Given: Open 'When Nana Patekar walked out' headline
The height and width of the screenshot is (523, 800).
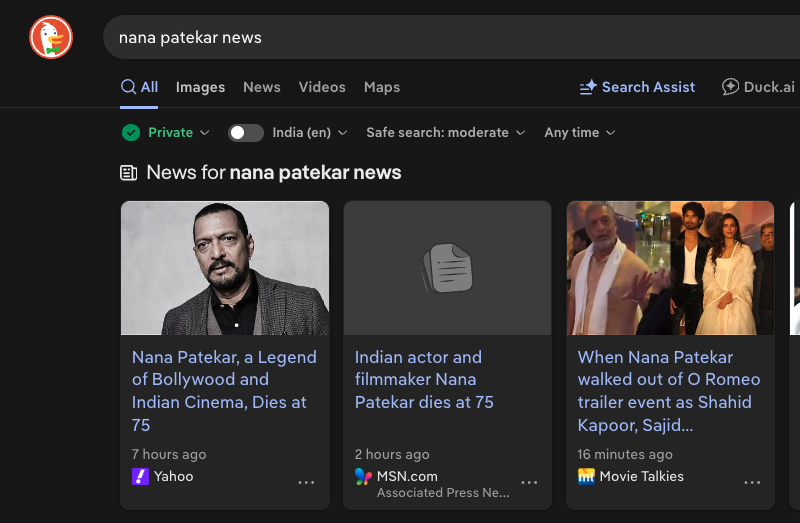Looking at the screenshot, I should (669, 391).
